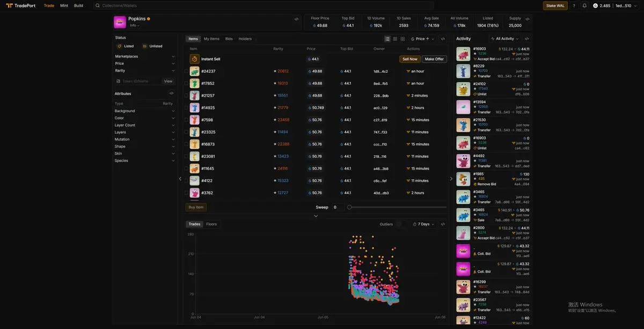The image size is (644, 329).
Task: Click embed icon next to Price sort
Action: pyautogui.click(x=443, y=39)
